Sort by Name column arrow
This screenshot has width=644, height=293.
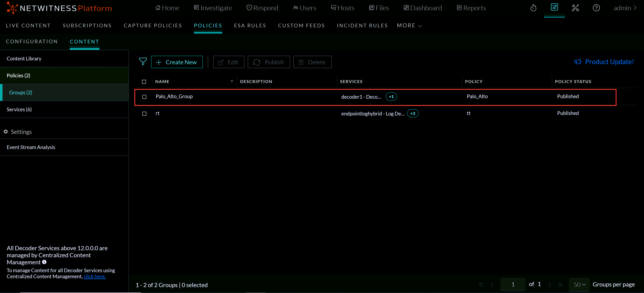(x=232, y=82)
